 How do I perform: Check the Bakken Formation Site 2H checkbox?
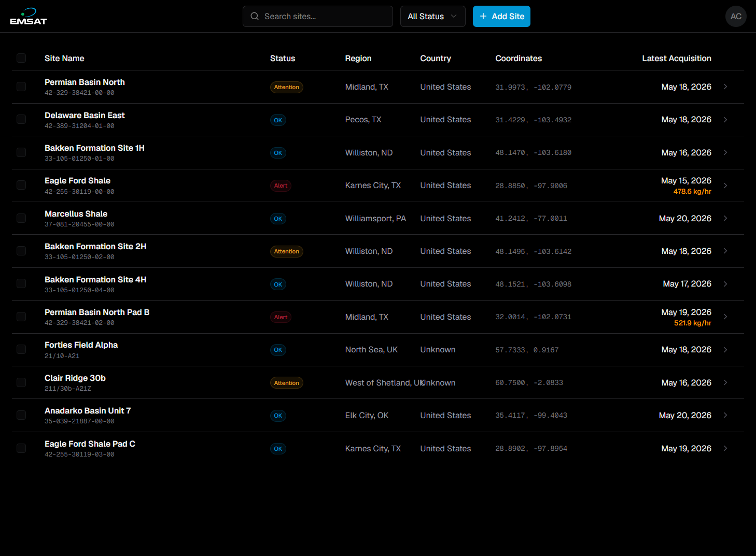coord(21,251)
